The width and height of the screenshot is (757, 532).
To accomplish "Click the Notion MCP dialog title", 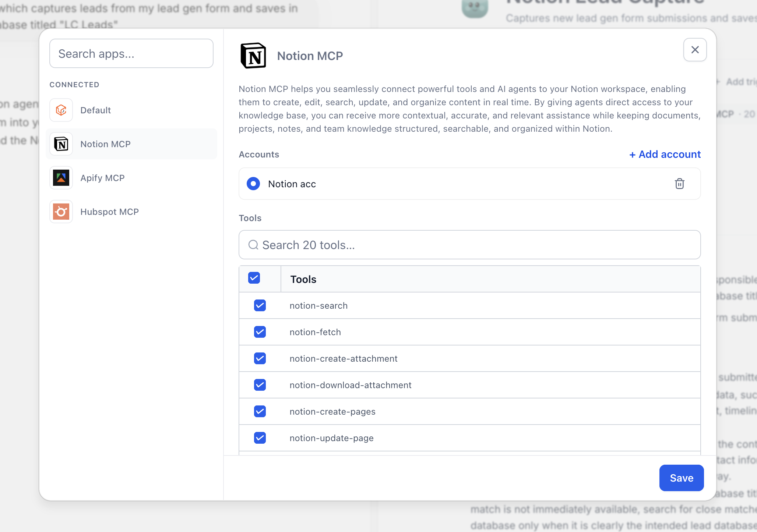I will click(x=310, y=56).
